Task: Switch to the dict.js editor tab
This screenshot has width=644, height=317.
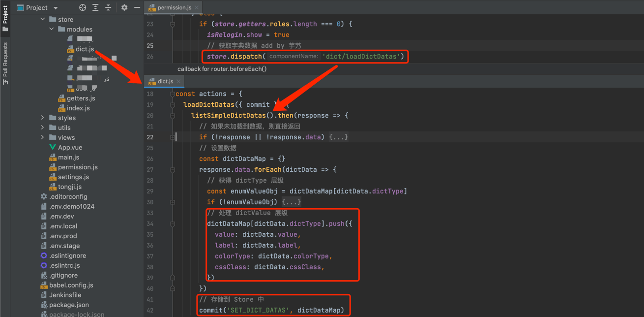Action: tap(165, 81)
